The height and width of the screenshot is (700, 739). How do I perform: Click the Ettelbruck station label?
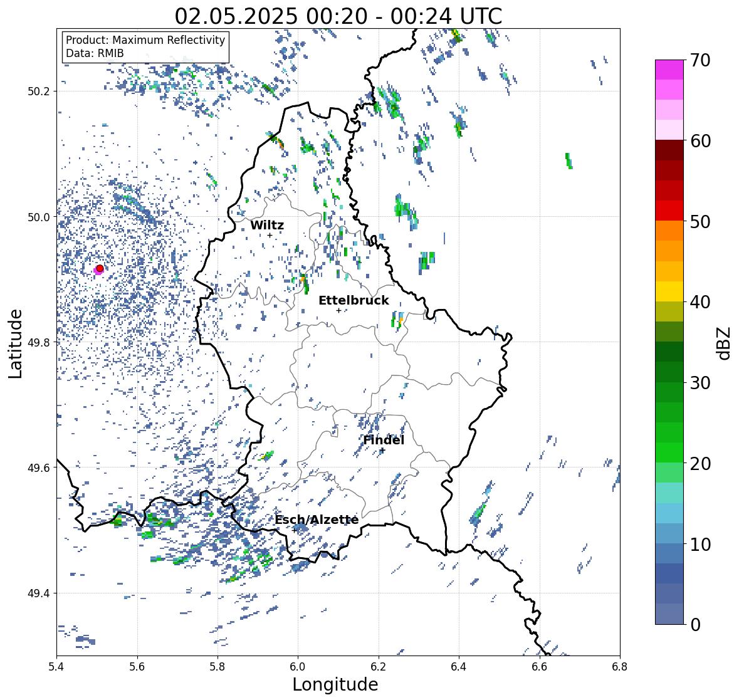click(x=354, y=301)
